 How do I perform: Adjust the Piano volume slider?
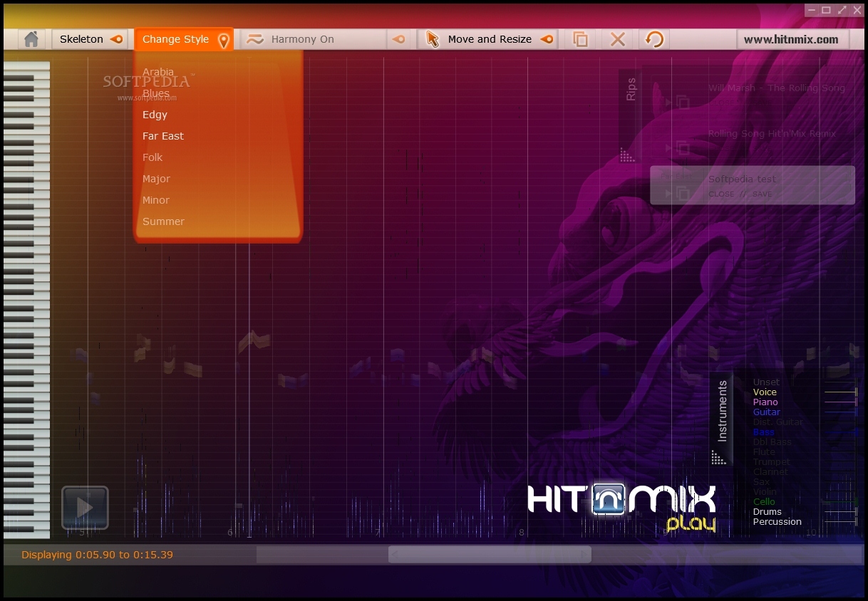tap(841, 402)
